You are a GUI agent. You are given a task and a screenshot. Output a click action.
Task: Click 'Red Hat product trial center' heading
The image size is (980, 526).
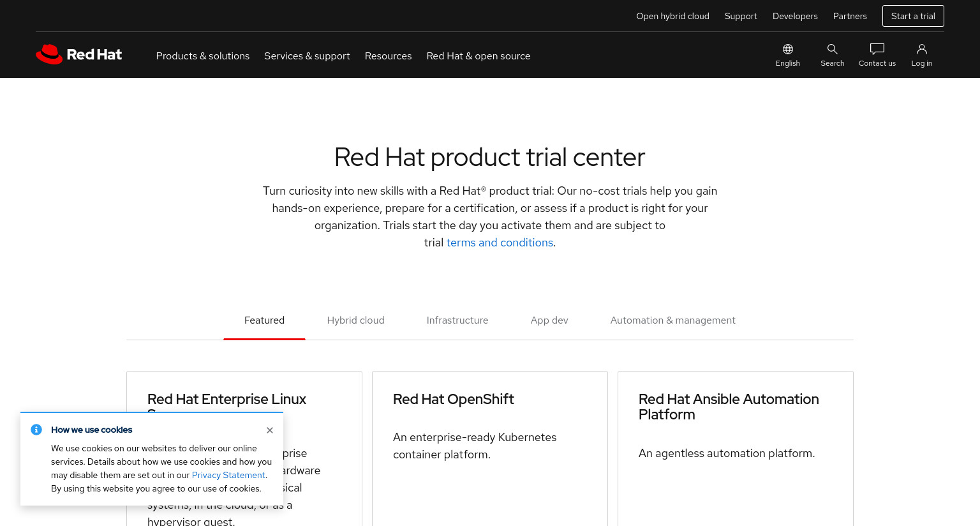489,157
